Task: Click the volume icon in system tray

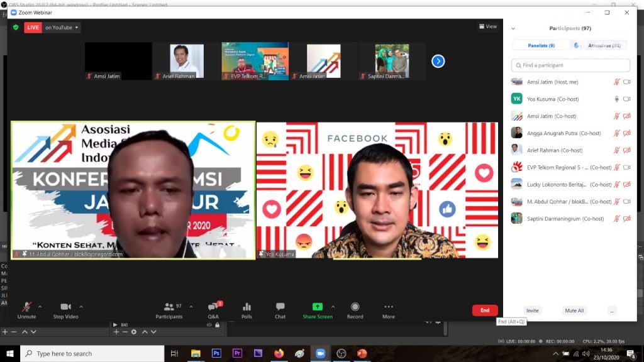Action: pyautogui.click(x=586, y=353)
